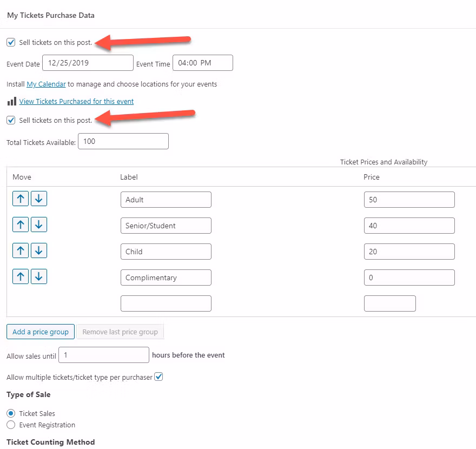This screenshot has height=449, width=476.
Task: Select the Event Registration option
Action: [11, 425]
